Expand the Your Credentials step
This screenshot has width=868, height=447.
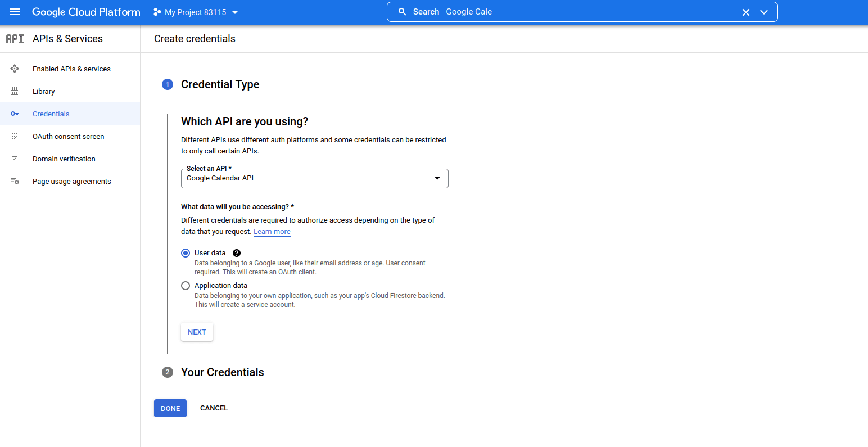click(222, 372)
